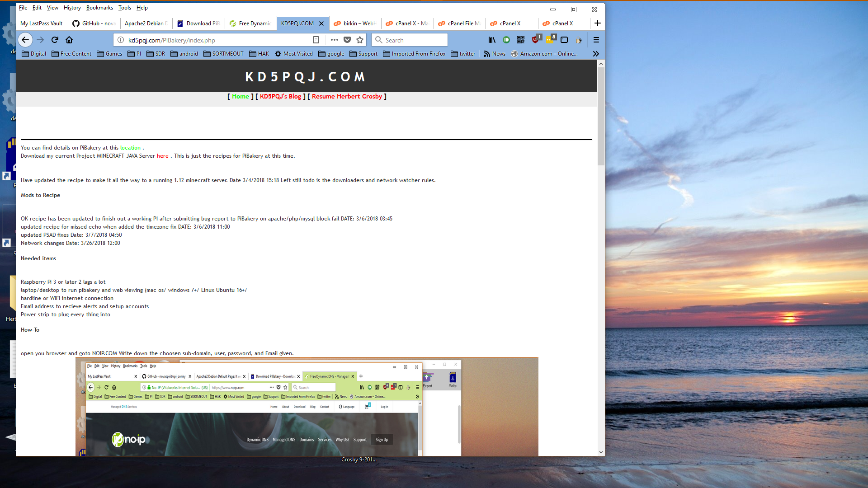This screenshot has width=868, height=488.
Task: Click the Home navigation menu item
Action: (x=240, y=97)
